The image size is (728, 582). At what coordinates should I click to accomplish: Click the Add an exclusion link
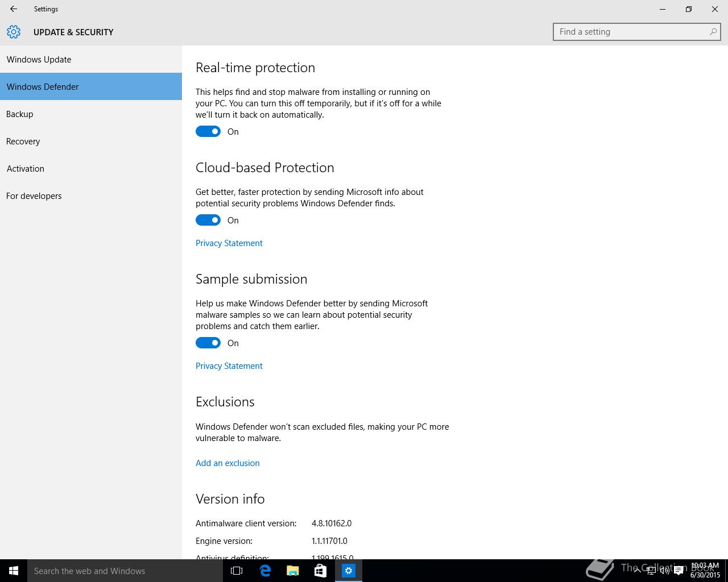click(227, 463)
